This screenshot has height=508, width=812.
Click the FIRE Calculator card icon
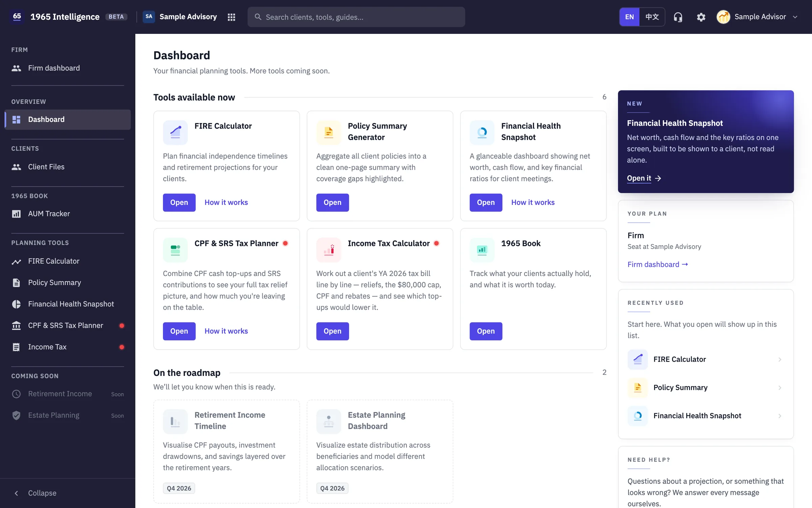click(175, 132)
